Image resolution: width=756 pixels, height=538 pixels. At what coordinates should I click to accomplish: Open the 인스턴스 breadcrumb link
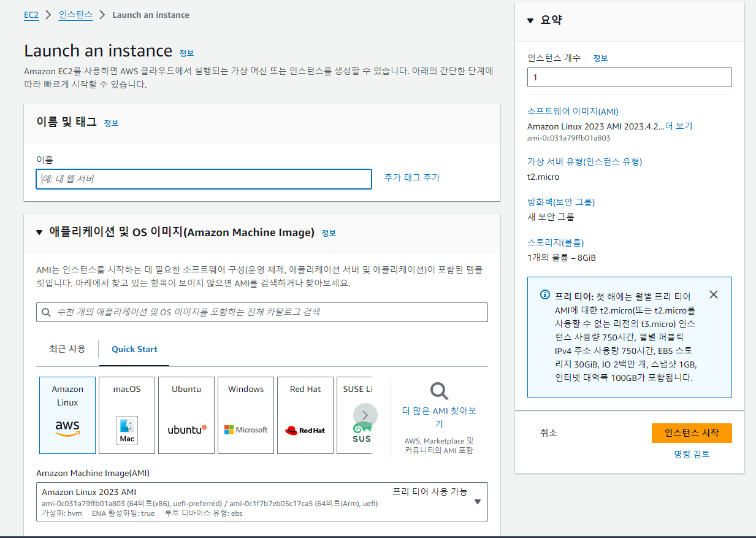point(76,15)
